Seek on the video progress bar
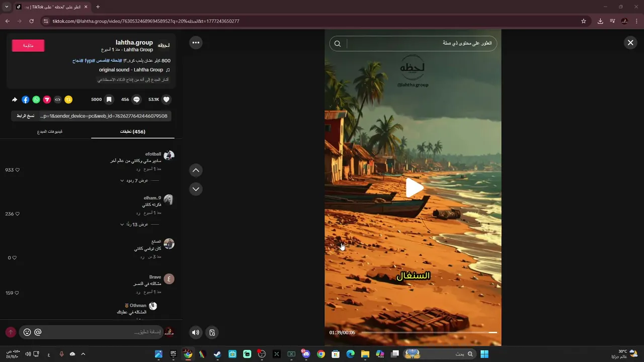 pos(428,332)
